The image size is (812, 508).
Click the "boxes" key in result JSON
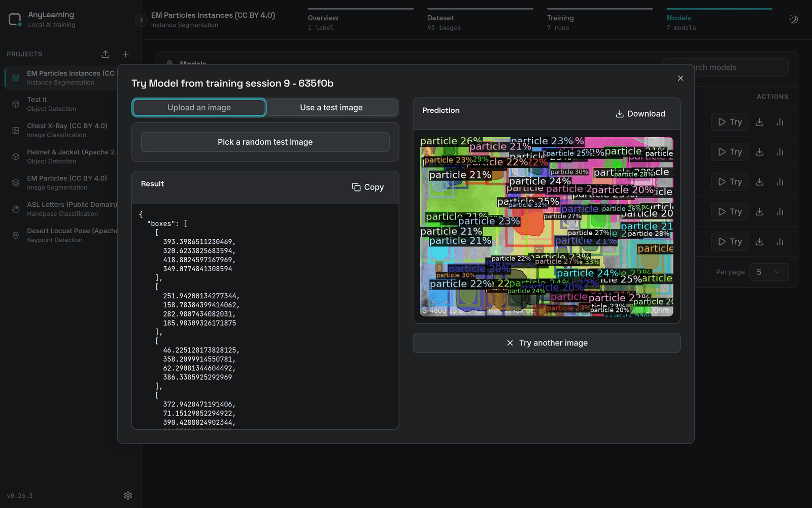[x=161, y=224]
